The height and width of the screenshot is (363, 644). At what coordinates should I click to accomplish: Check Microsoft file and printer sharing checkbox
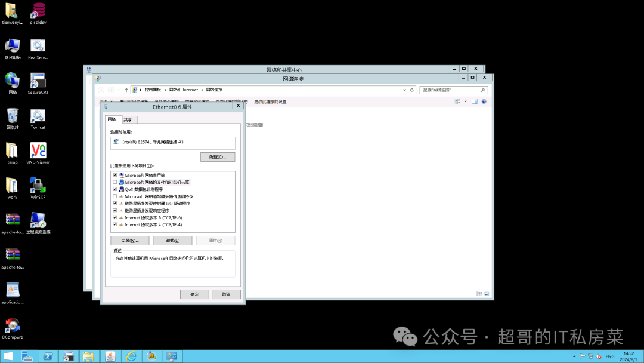coord(115,182)
